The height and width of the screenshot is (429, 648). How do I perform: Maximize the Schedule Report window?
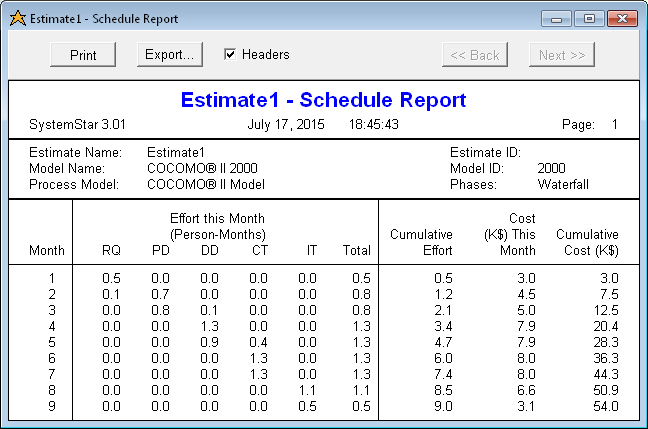[589, 19]
